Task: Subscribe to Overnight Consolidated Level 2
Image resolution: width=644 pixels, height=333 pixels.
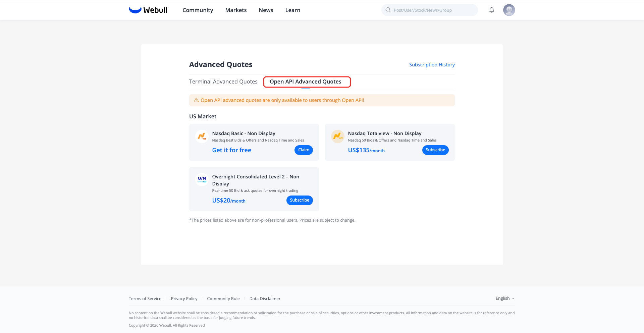Action: [x=300, y=200]
